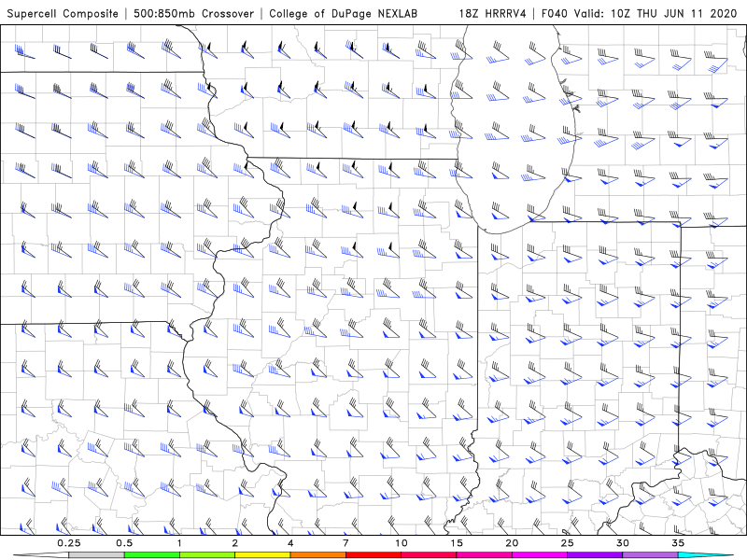Click the "Supercell Composite" title text
Viewport: 747px width, 560px height.
click(x=63, y=13)
